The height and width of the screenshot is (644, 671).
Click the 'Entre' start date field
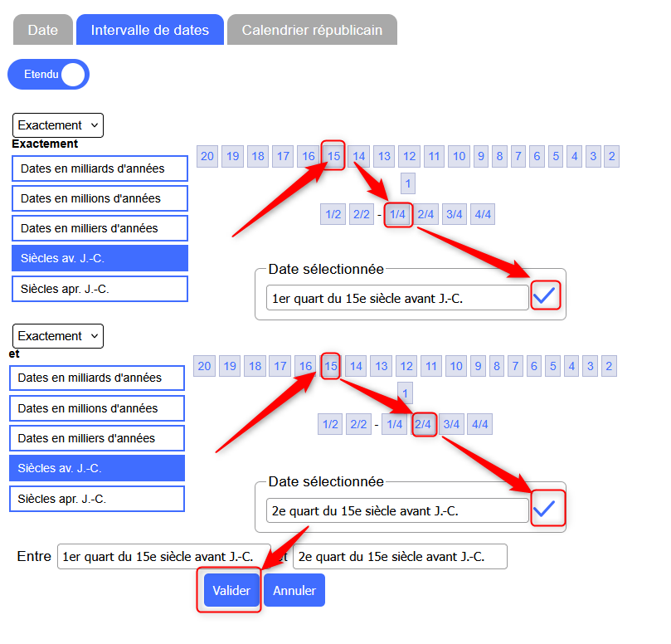point(163,556)
